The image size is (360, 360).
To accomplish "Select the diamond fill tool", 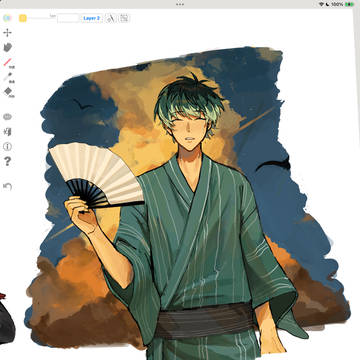I will (8, 92).
